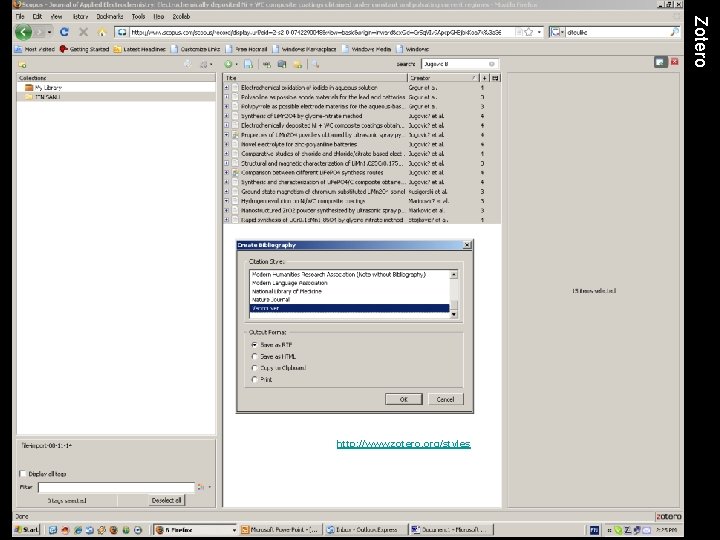This screenshot has width=720, height=540.
Task: Switch to Microsoft PowerPoint in taskbar
Action: click(280, 529)
